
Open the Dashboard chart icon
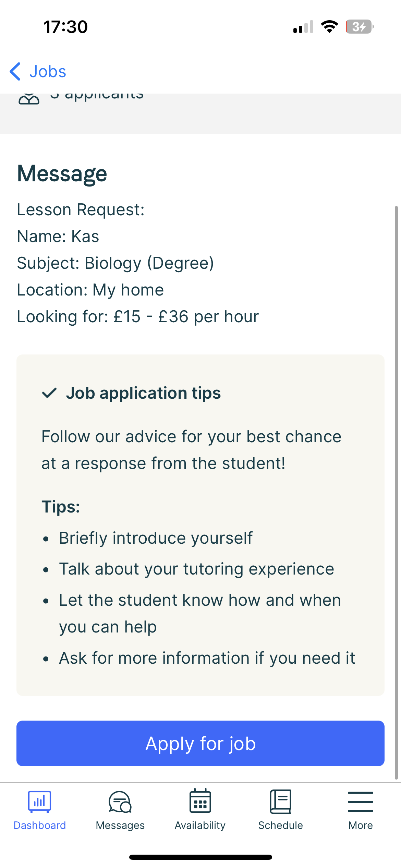pos(40,802)
